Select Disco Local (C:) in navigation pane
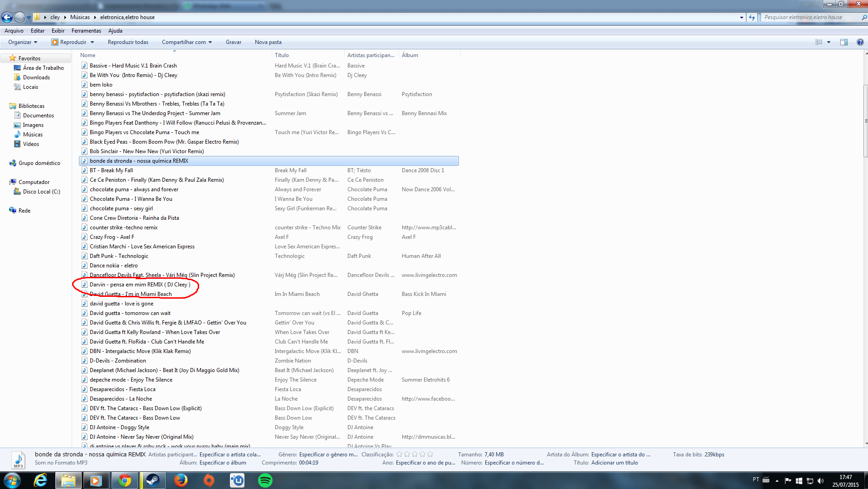The image size is (868, 489). click(41, 192)
